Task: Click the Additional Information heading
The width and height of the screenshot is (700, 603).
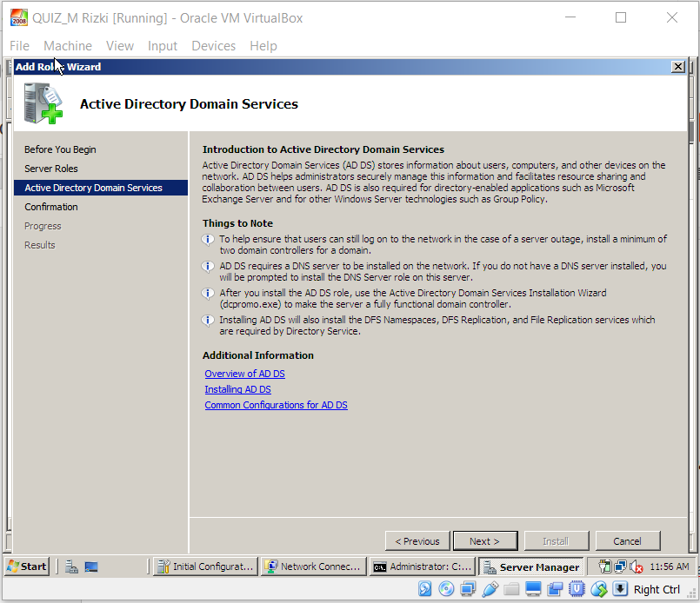Action: click(258, 355)
